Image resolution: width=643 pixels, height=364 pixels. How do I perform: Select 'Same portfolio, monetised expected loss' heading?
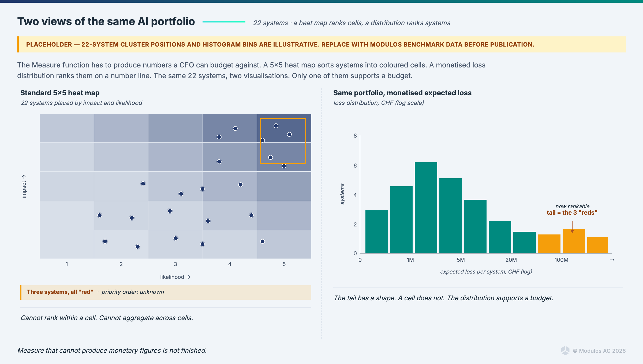point(402,93)
